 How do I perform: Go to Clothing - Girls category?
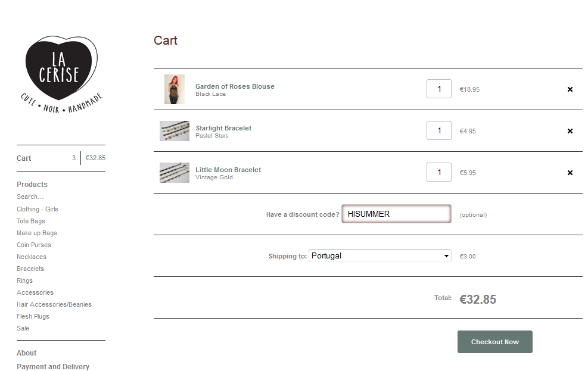coord(38,209)
